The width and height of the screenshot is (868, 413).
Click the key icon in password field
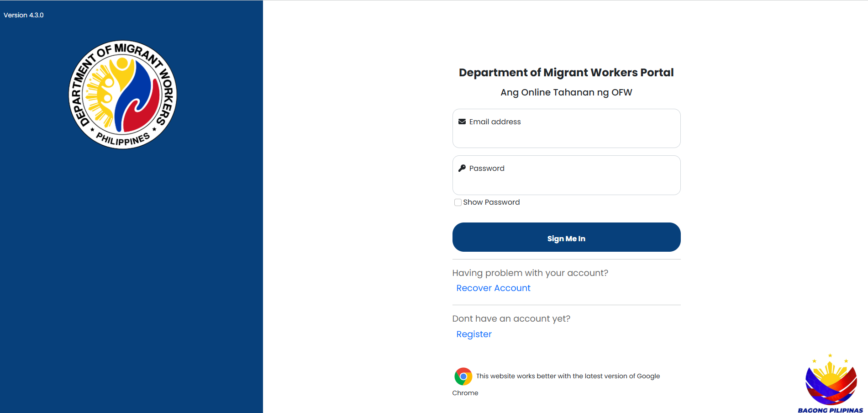(x=462, y=168)
